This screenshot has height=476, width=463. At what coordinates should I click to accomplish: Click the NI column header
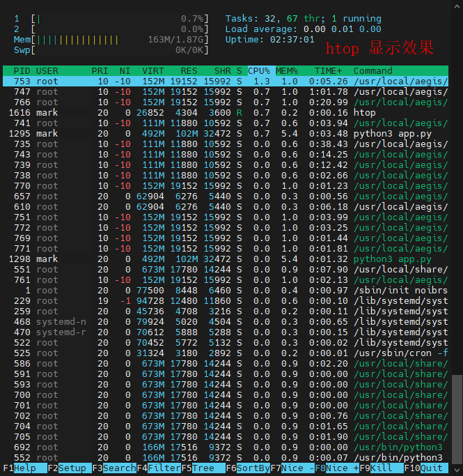tap(125, 70)
